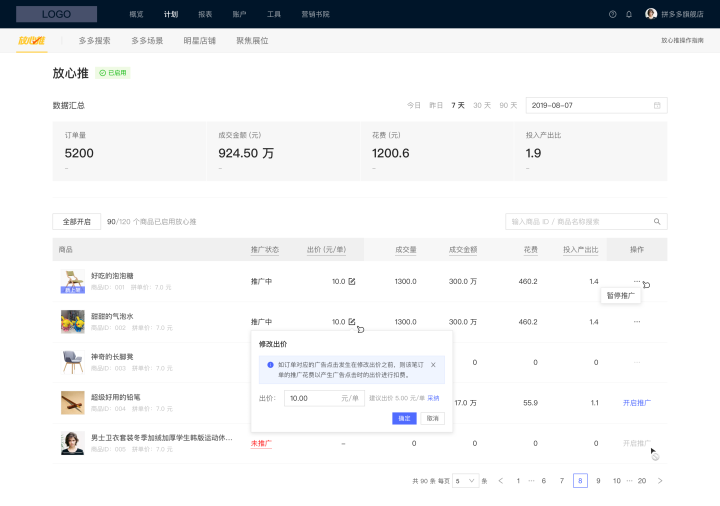This screenshot has width=720, height=506.
Task: Go to the previous page arrow
Action: point(500,481)
